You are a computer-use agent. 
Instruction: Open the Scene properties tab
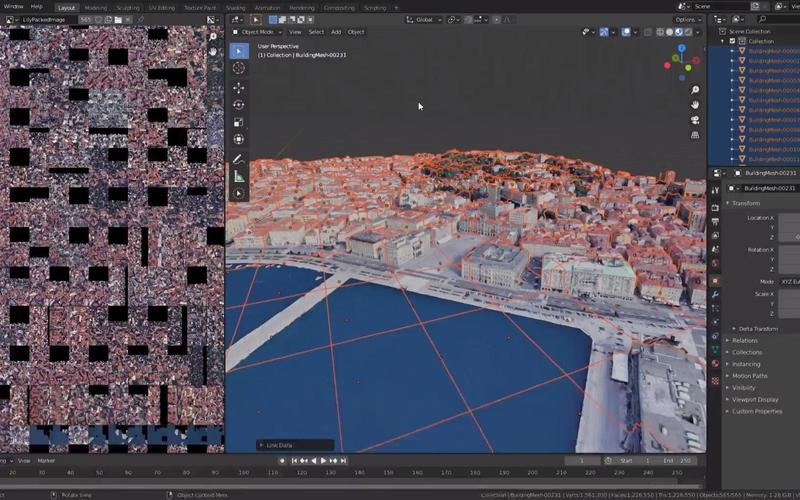(715, 249)
